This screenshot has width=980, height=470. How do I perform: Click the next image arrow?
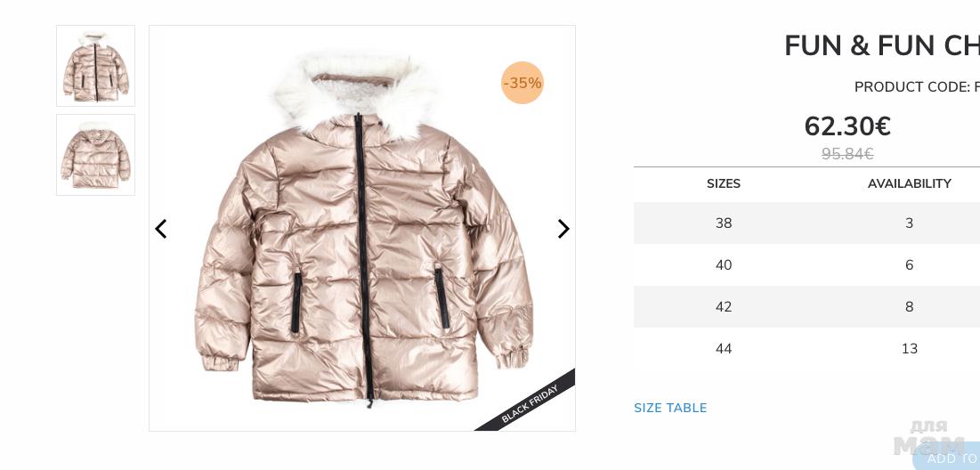[563, 229]
